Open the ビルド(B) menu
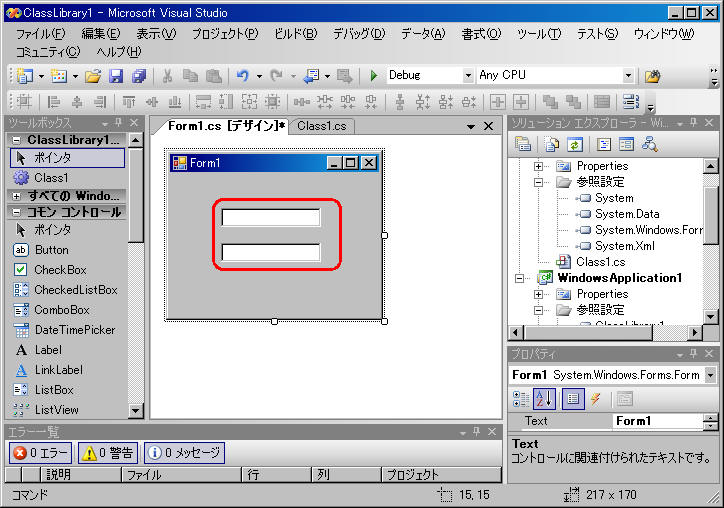 coord(295,33)
